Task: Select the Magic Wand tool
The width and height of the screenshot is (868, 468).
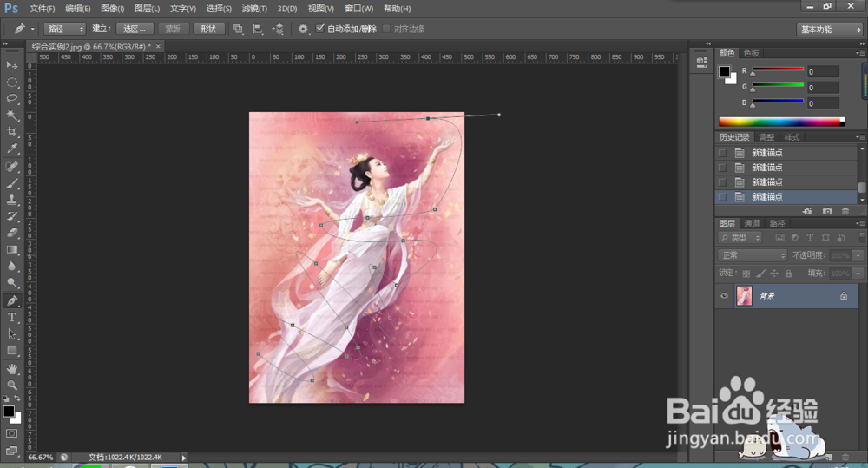Action: point(11,115)
